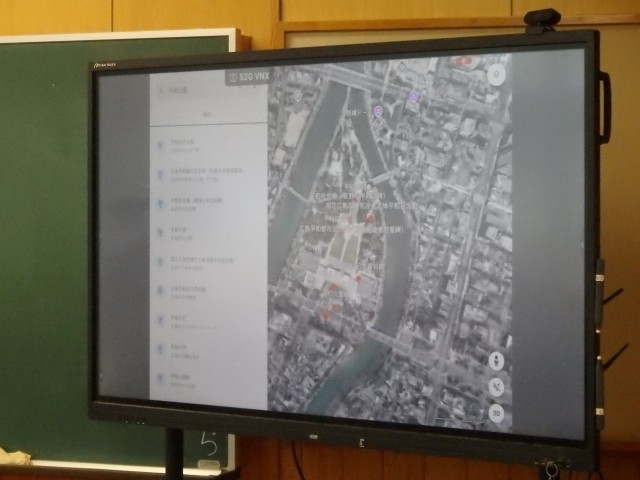Click the round button at map's top-right
640x480 pixels.
pyautogui.click(x=495, y=74)
